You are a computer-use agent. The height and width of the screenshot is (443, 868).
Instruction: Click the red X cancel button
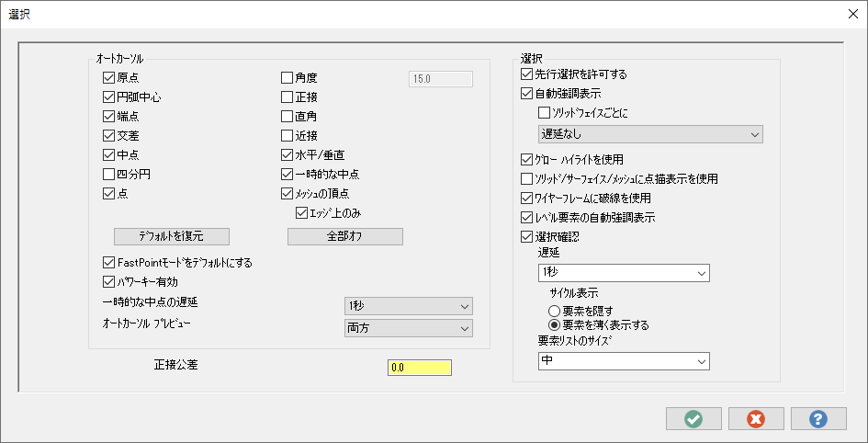[756, 418]
